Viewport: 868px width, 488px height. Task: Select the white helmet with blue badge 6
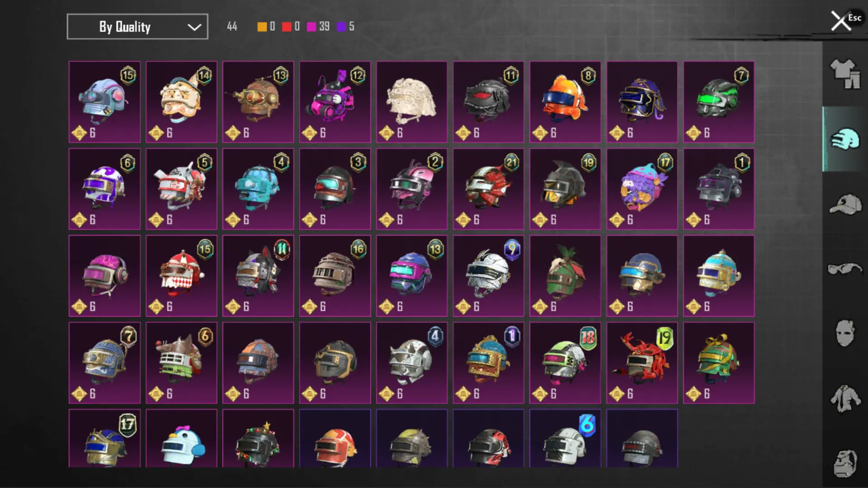(x=565, y=438)
